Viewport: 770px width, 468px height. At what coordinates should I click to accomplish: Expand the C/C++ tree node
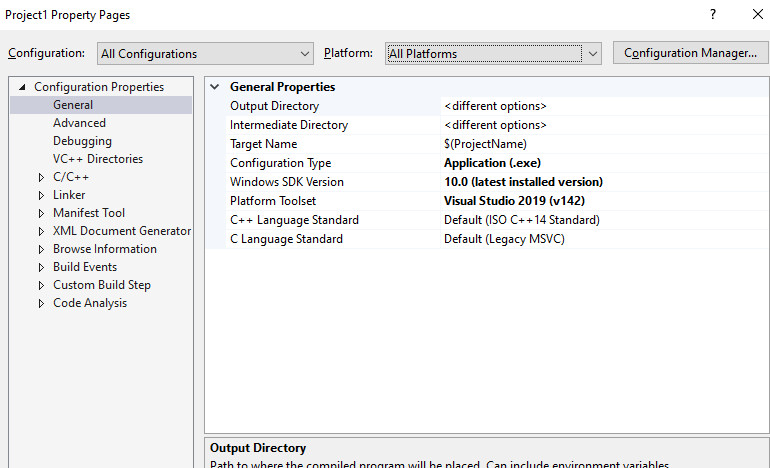[41, 178]
